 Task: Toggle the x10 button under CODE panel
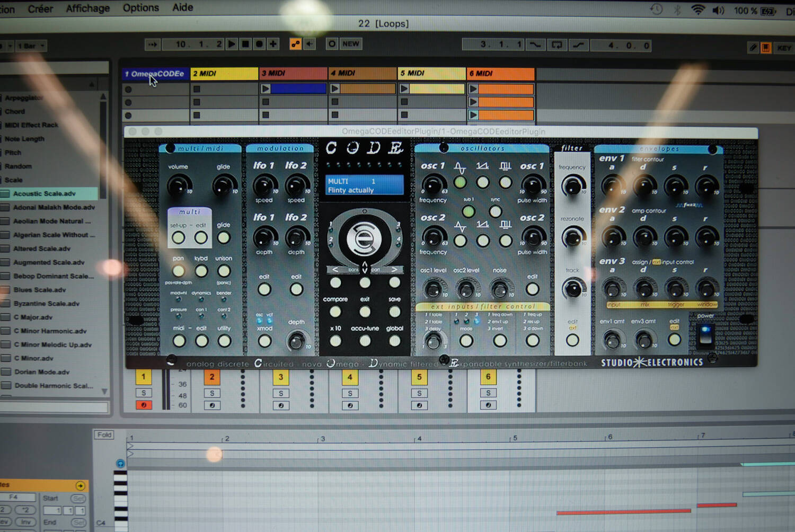click(335, 341)
